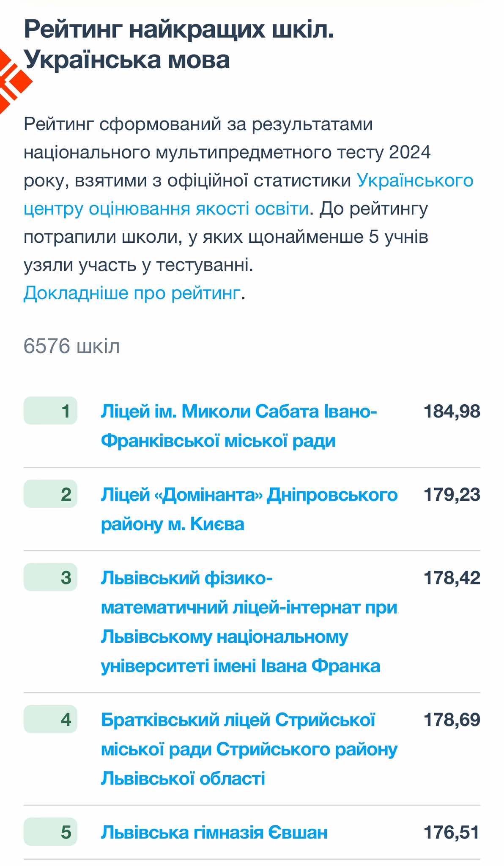
Task: Click the score 179,23
Action: click(452, 494)
